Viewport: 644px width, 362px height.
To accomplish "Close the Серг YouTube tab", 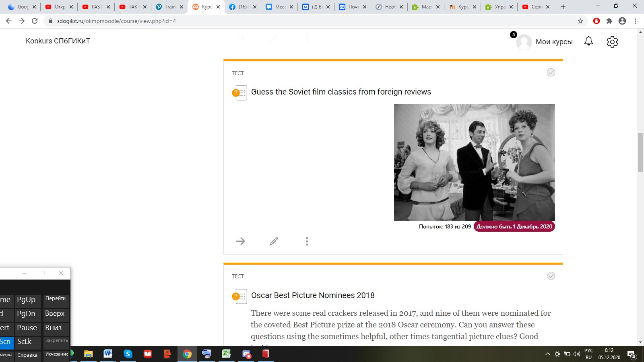I will coord(548,7).
